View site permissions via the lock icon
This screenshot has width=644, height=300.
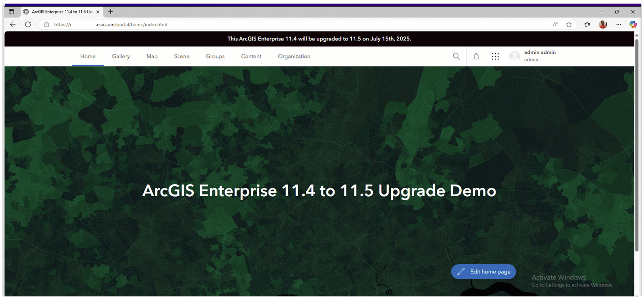tap(46, 24)
